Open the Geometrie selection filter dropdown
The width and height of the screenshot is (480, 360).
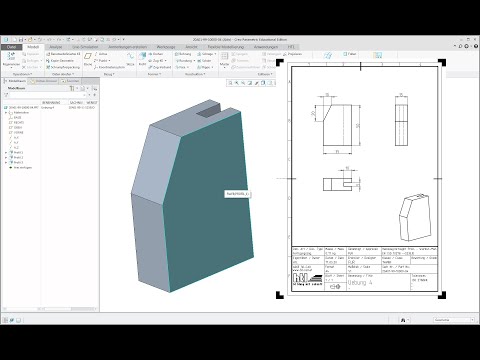coord(454,320)
